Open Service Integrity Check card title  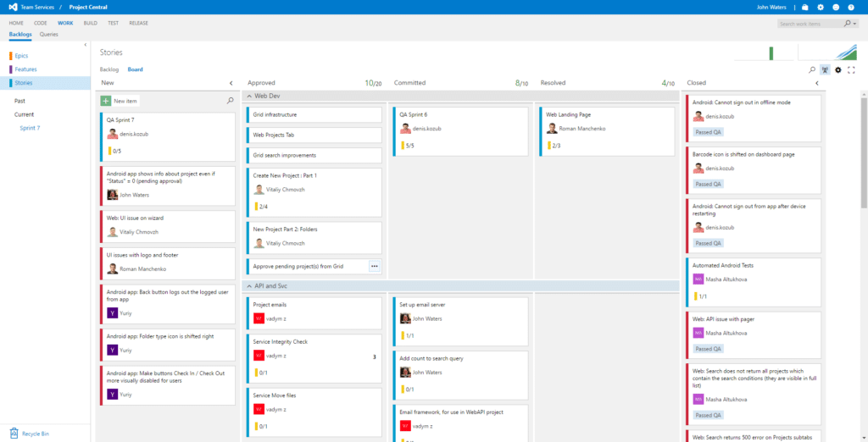(280, 342)
